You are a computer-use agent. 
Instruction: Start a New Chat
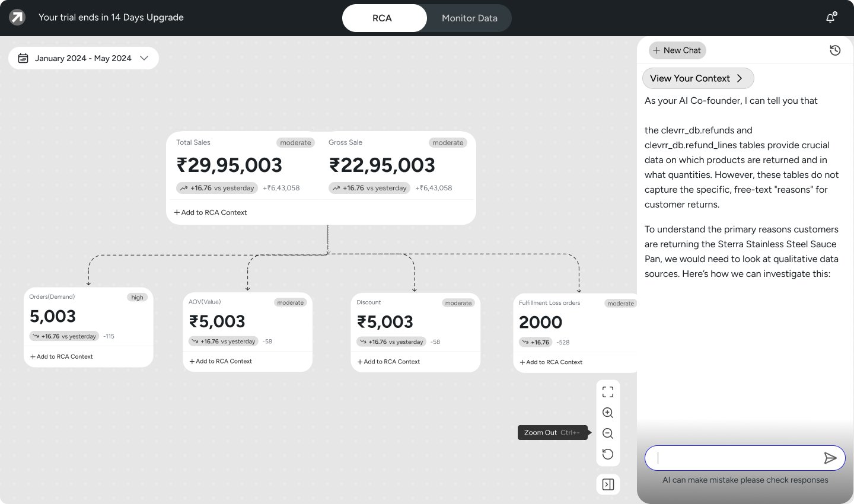point(677,50)
